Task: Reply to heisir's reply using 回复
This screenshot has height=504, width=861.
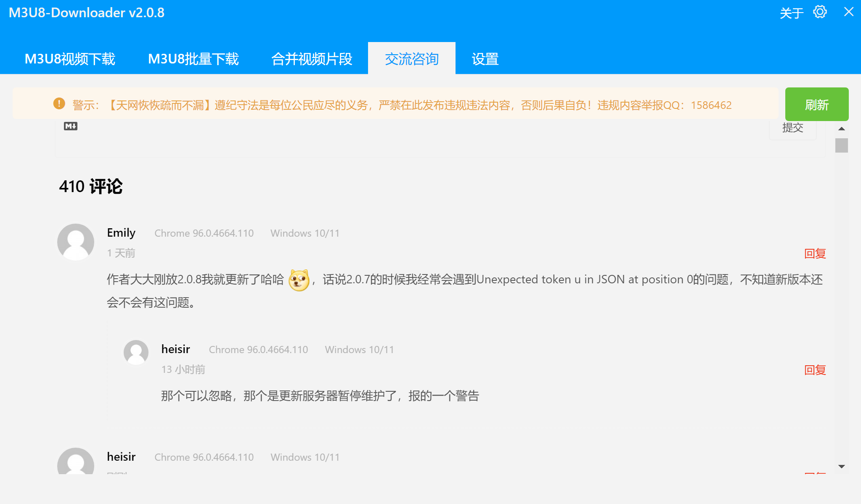Action: pos(815,369)
